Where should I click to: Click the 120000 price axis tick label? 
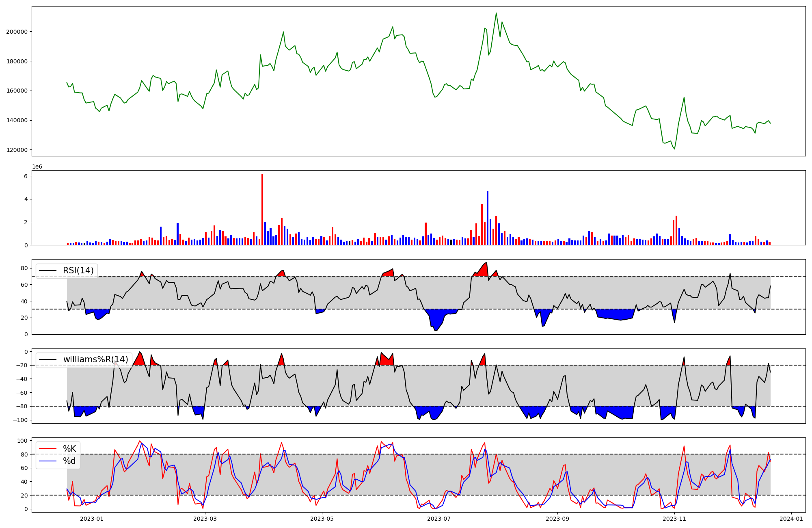click(17, 150)
